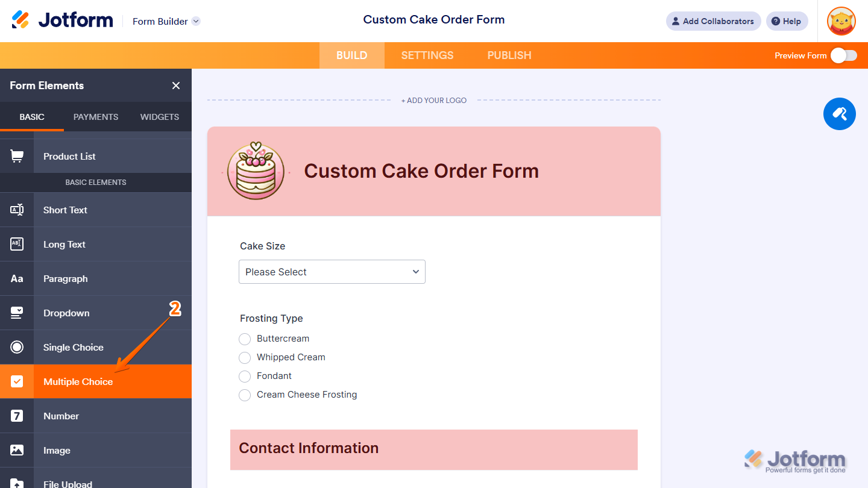Add the Dropdown form element
This screenshot has height=488, width=868.
[x=66, y=313]
